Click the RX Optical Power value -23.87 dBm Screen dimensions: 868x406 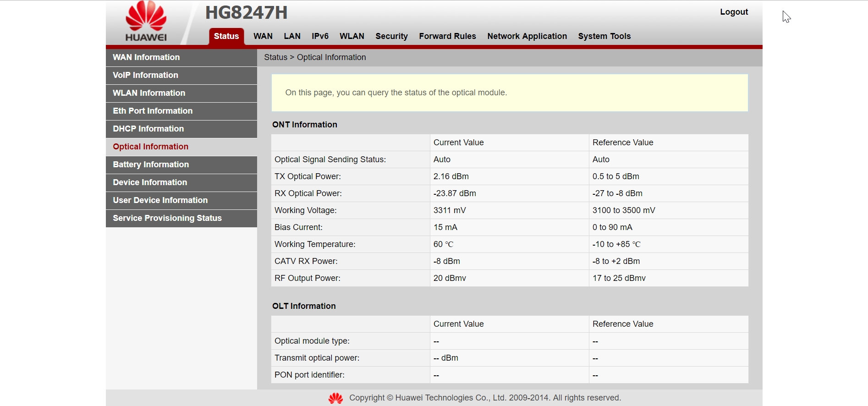[x=455, y=193]
